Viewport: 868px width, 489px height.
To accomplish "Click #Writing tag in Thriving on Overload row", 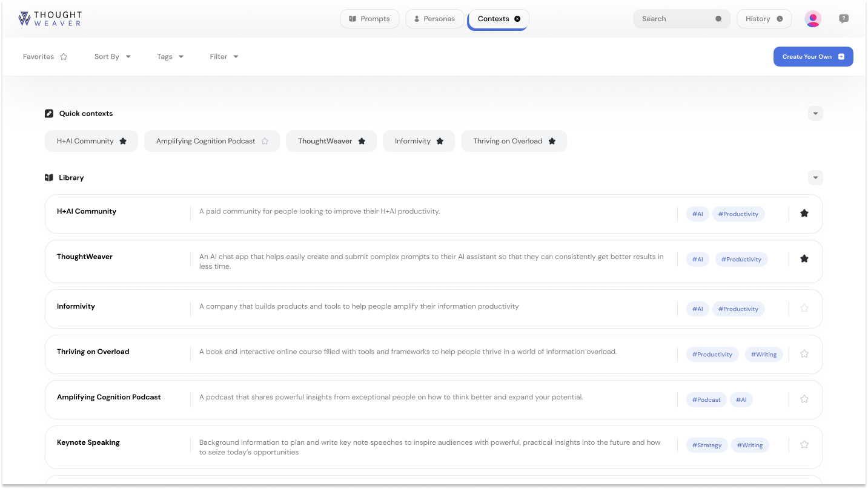I will [x=764, y=355].
